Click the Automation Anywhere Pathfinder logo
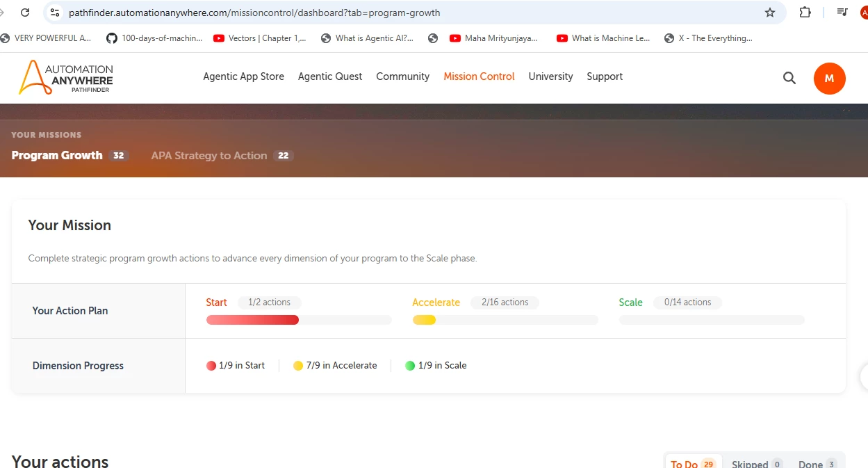This screenshot has width=868, height=468. pyautogui.click(x=65, y=77)
